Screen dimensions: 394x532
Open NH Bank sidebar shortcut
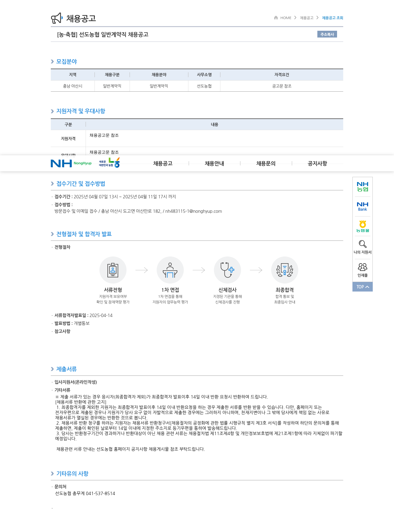[x=363, y=206]
